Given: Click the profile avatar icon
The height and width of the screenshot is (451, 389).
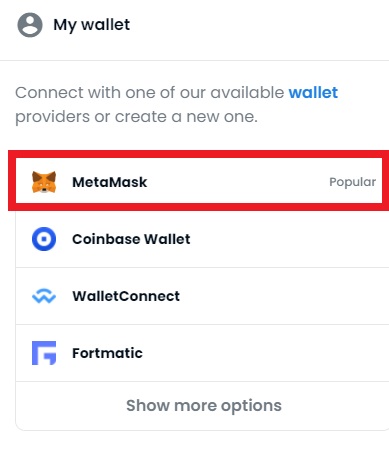Looking at the screenshot, I should click(30, 25).
